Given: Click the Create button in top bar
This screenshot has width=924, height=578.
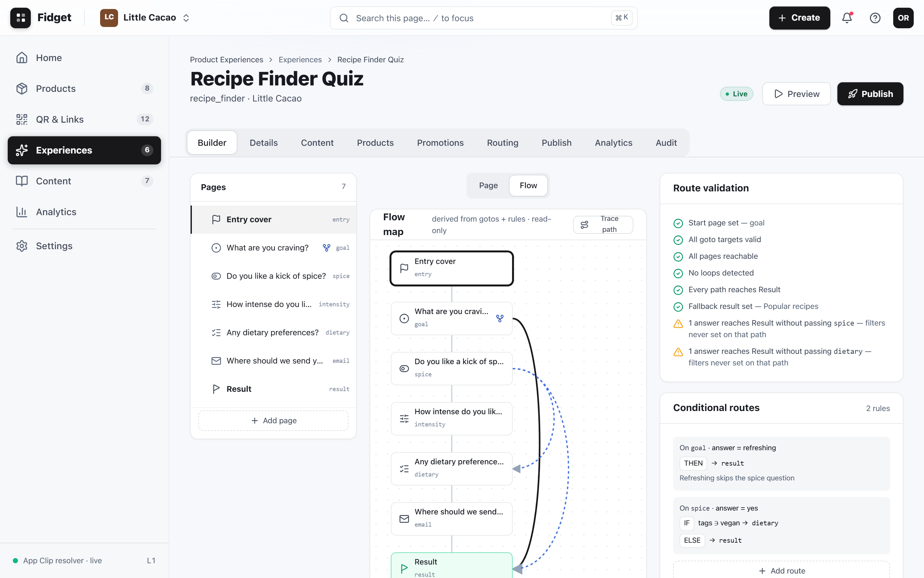Looking at the screenshot, I should click(800, 18).
